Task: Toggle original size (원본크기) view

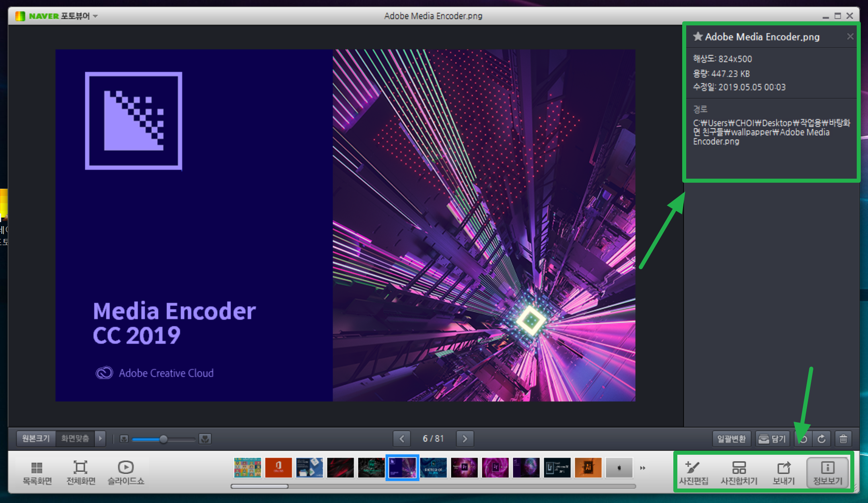Action: (36, 438)
